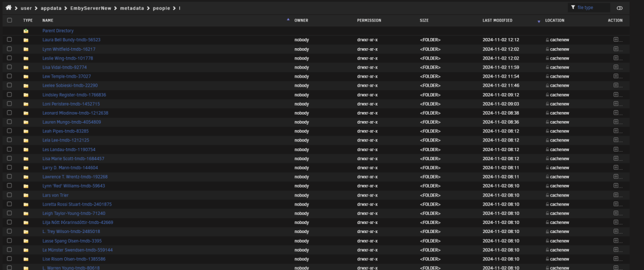Open action menu for Lynn Whitfield-tmdb-16217

point(616,49)
